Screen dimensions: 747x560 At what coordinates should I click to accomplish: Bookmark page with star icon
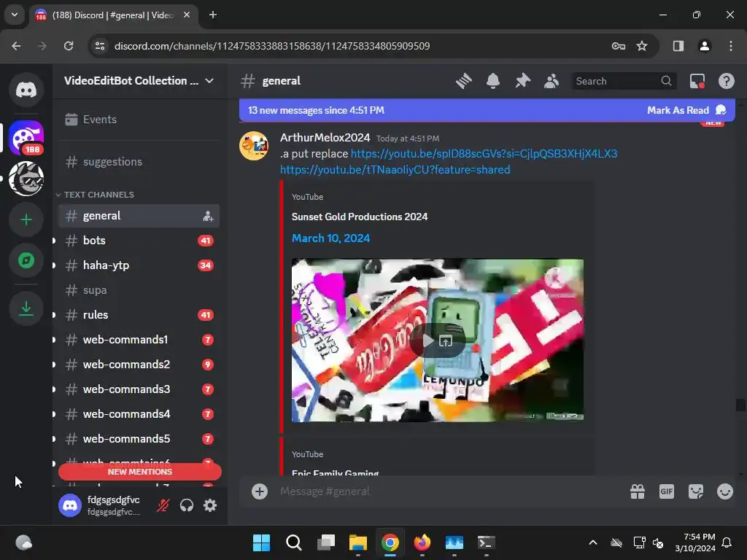(642, 46)
